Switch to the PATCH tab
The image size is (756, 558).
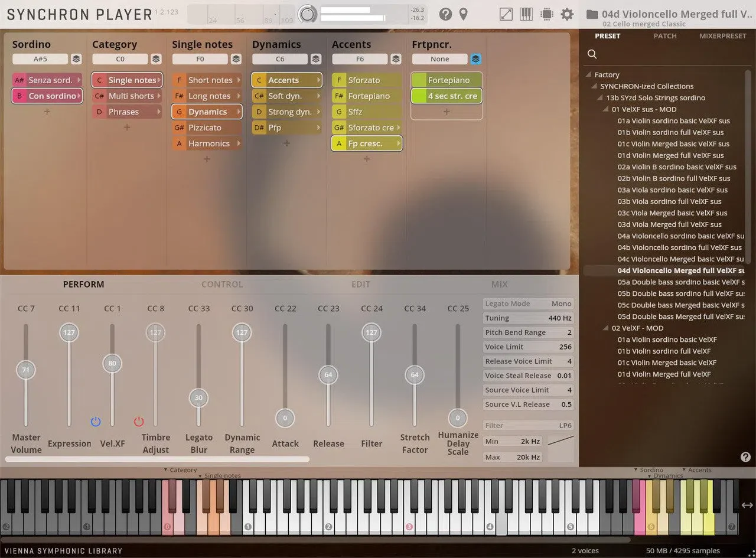click(665, 36)
